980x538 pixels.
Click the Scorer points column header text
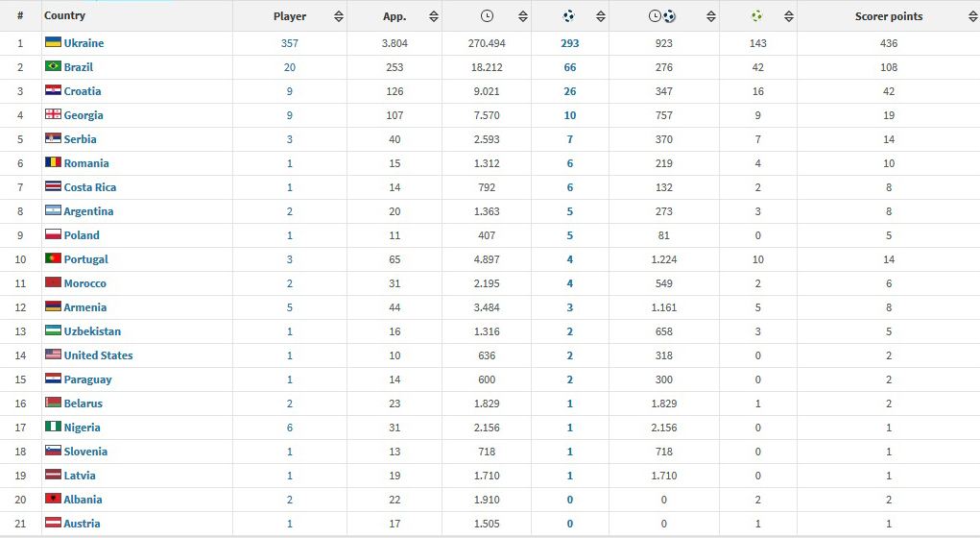click(x=888, y=16)
